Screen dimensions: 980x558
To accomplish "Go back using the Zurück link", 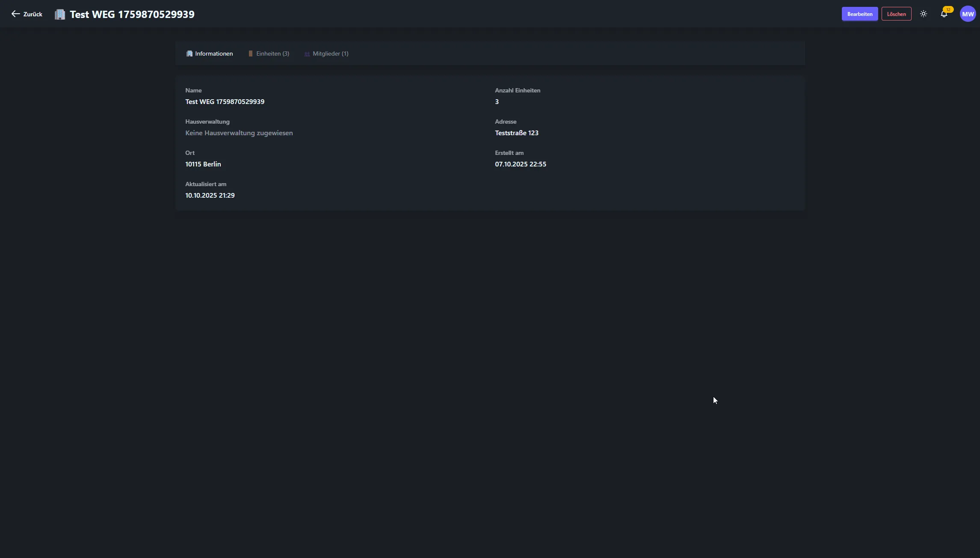I will click(x=33, y=14).
